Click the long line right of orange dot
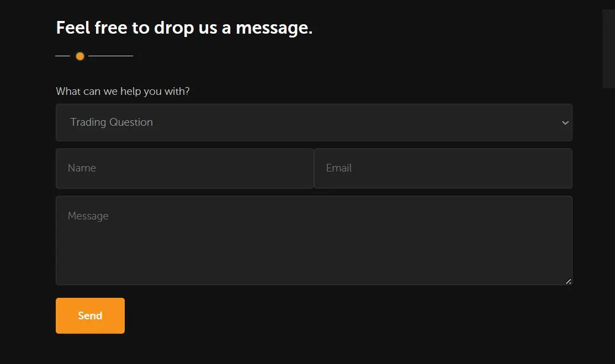This screenshot has width=615, height=364. pos(110,56)
